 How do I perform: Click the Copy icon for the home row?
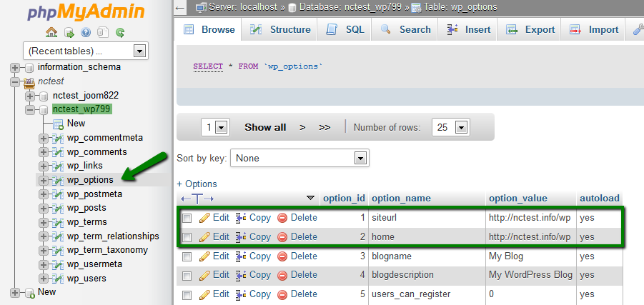point(241,237)
